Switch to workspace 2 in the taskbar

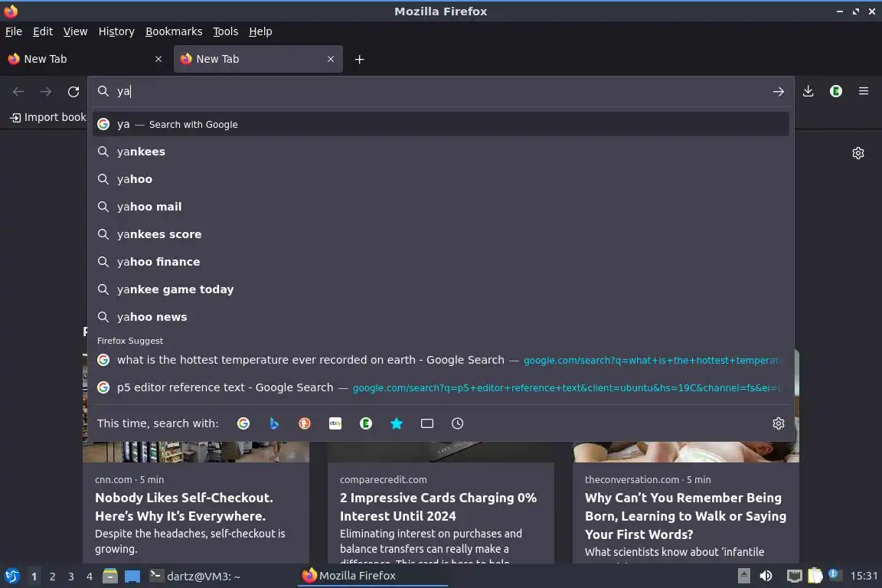point(53,577)
